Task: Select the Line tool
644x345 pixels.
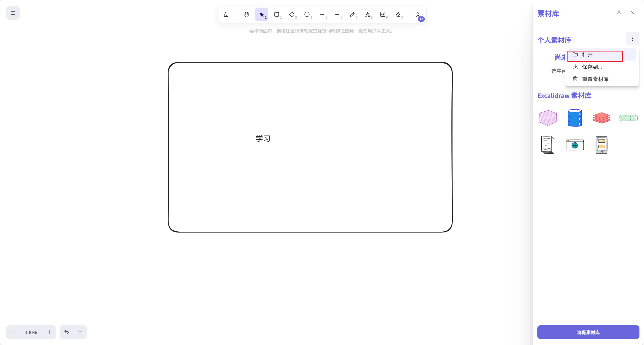Action: (x=337, y=14)
